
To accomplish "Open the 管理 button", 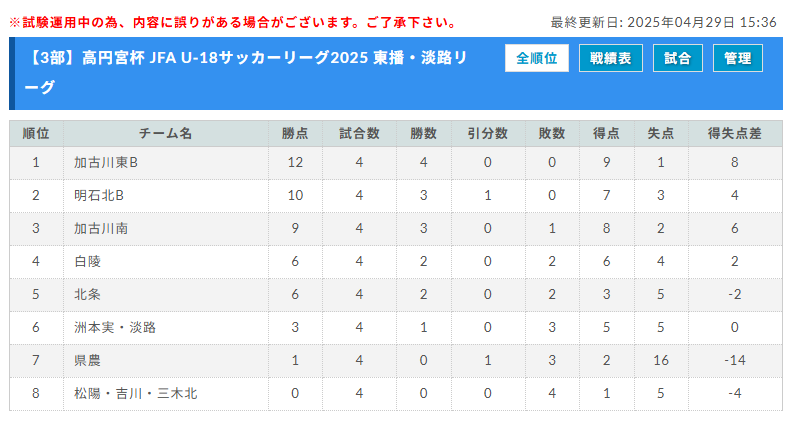I will pos(738,59).
